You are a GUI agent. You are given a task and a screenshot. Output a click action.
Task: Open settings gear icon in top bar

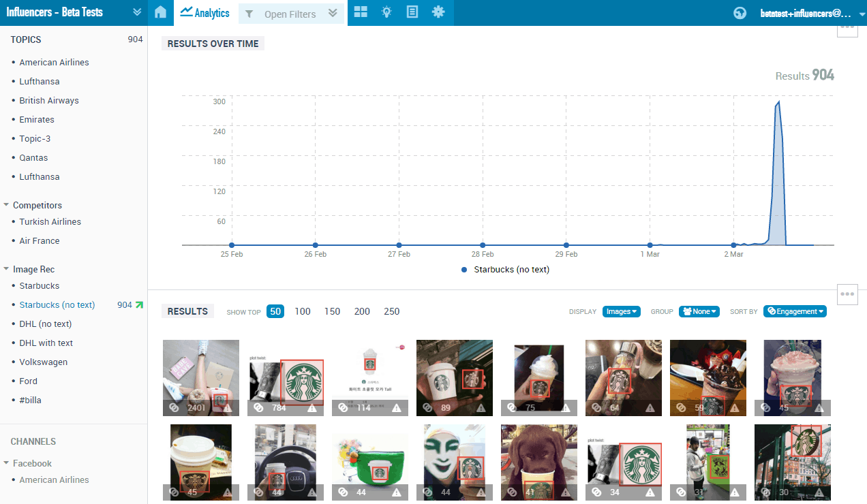438,12
